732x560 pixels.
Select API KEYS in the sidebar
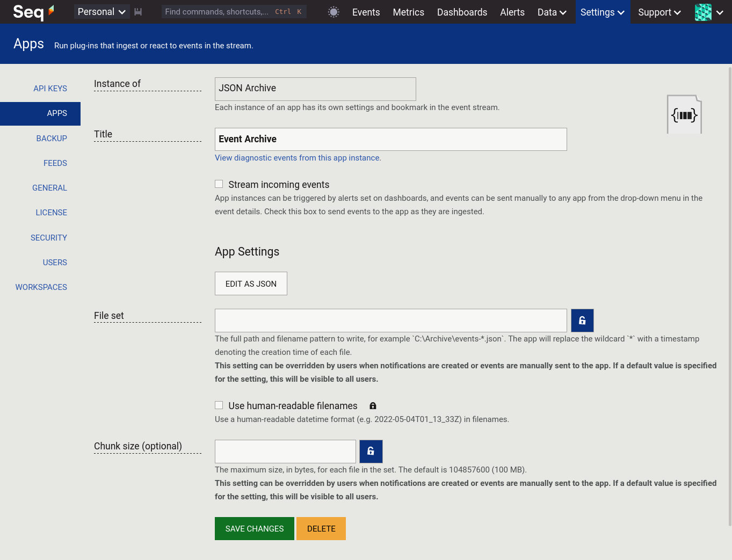[x=50, y=89]
